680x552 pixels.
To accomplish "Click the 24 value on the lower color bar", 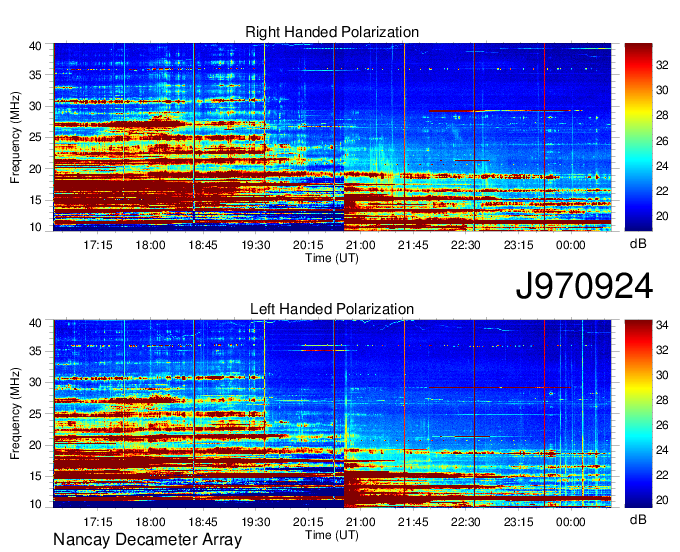I will point(662,450).
